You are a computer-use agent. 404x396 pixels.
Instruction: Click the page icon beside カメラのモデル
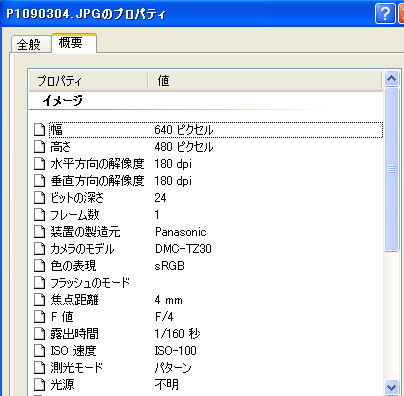click(x=39, y=249)
